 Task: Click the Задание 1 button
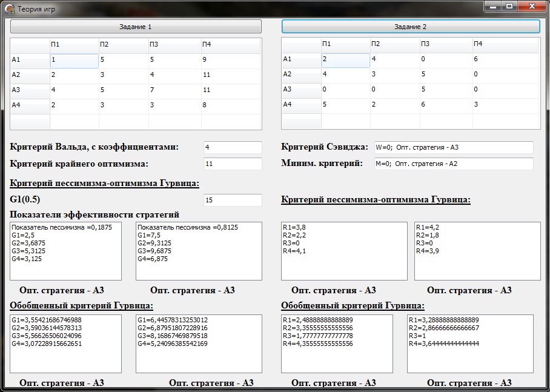(x=136, y=27)
